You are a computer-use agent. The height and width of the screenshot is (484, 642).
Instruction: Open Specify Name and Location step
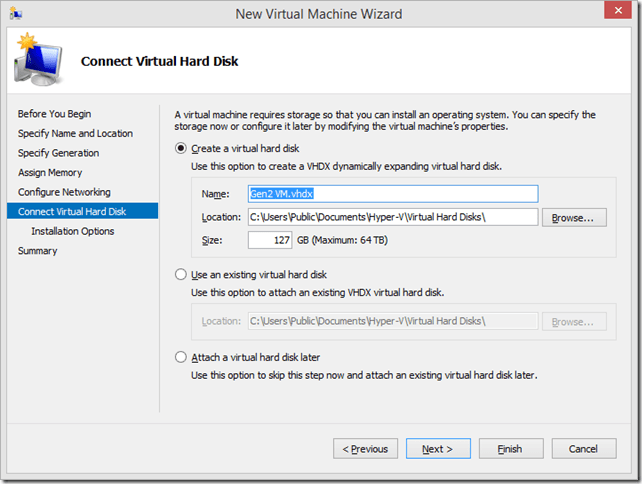click(x=75, y=133)
